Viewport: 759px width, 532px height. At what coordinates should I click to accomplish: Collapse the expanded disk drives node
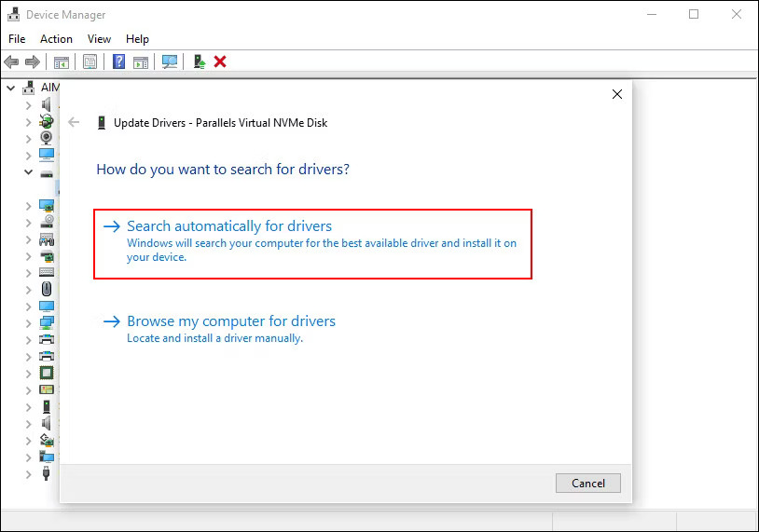click(29, 172)
